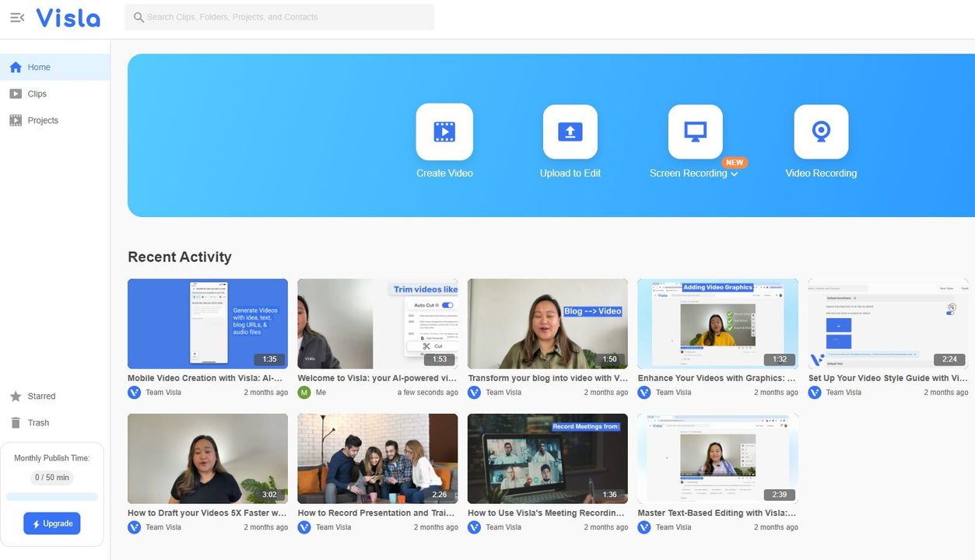
Task: Open 'Set Up Your Video Style Guide' title
Action: 888,379
